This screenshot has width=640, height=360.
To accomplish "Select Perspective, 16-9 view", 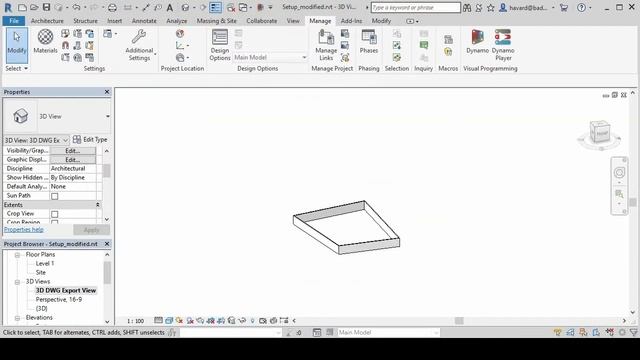I will tap(59, 300).
